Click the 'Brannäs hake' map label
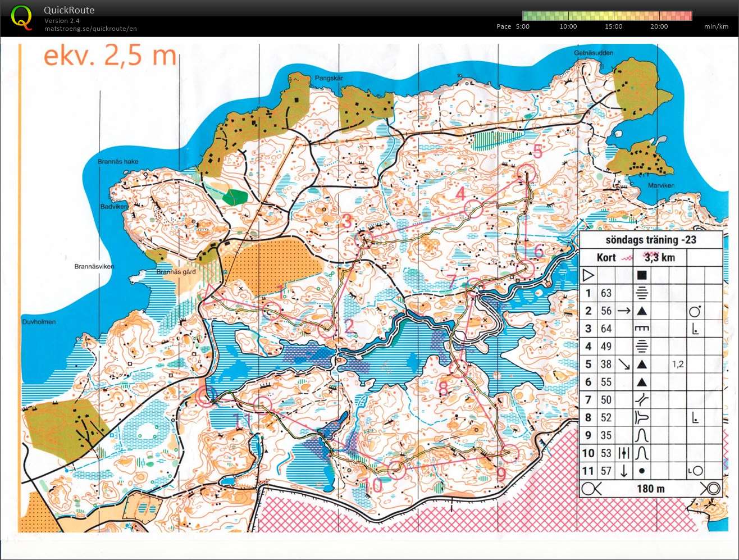 point(118,162)
